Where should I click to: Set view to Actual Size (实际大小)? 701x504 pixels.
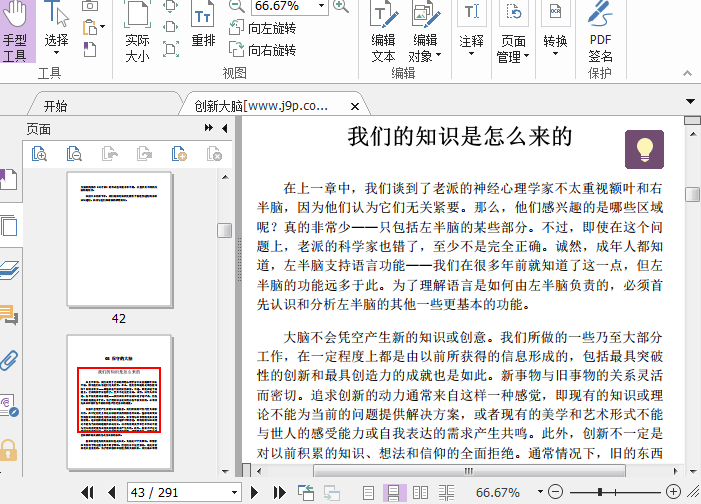(x=137, y=31)
